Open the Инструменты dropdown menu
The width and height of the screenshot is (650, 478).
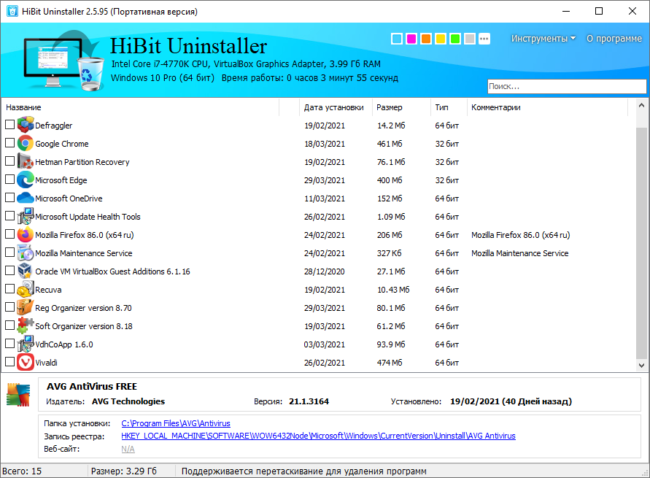click(x=543, y=39)
